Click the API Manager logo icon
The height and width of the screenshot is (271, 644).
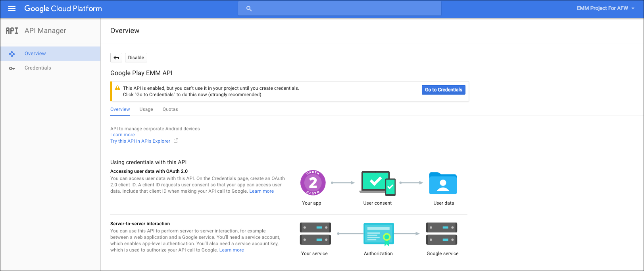12,31
